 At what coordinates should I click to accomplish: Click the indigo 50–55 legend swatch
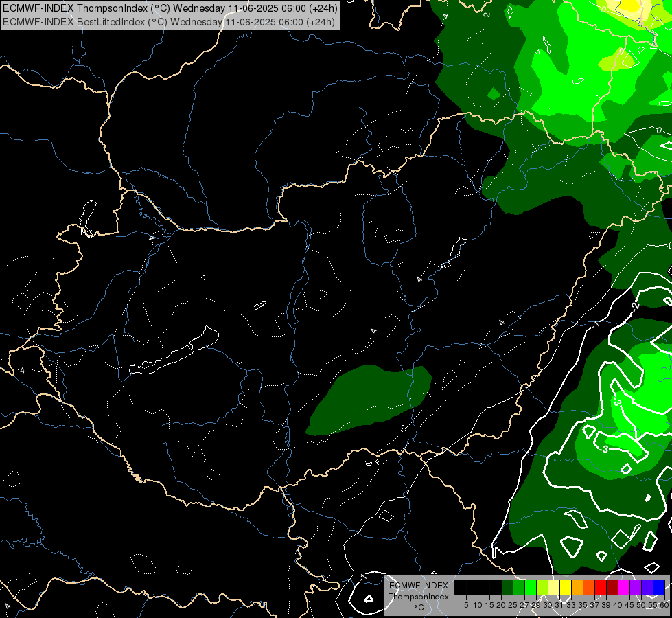647,587
